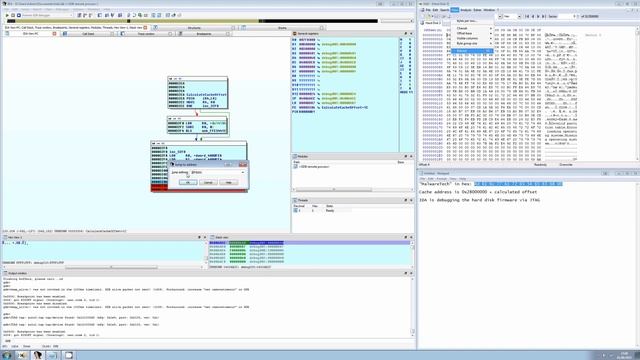Select the Call Stack tab

click(x=88, y=33)
